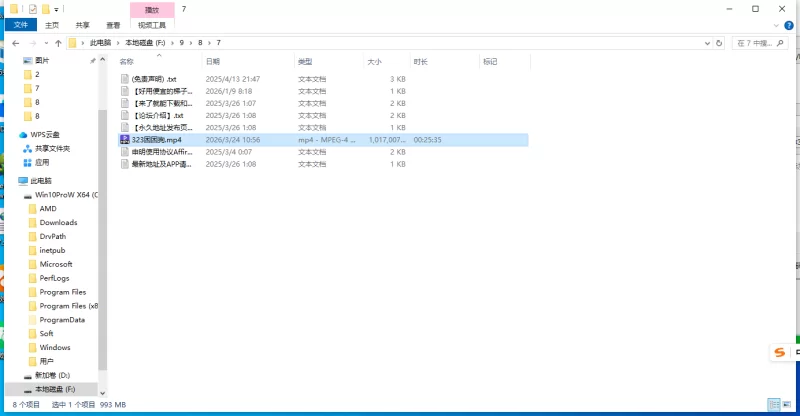Sort files by the 日期 column
Image resolution: width=800 pixels, height=416 pixels.
(x=212, y=61)
